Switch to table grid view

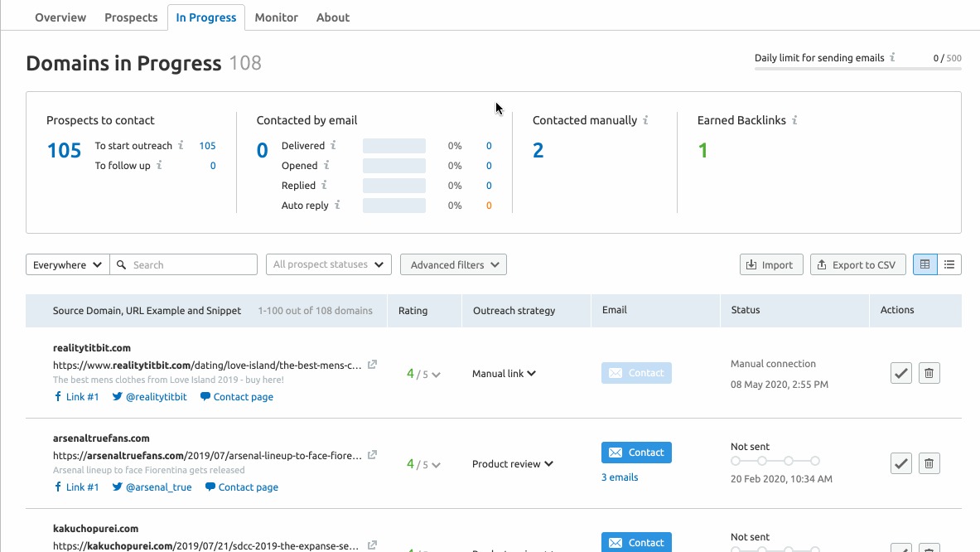pos(925,264)
